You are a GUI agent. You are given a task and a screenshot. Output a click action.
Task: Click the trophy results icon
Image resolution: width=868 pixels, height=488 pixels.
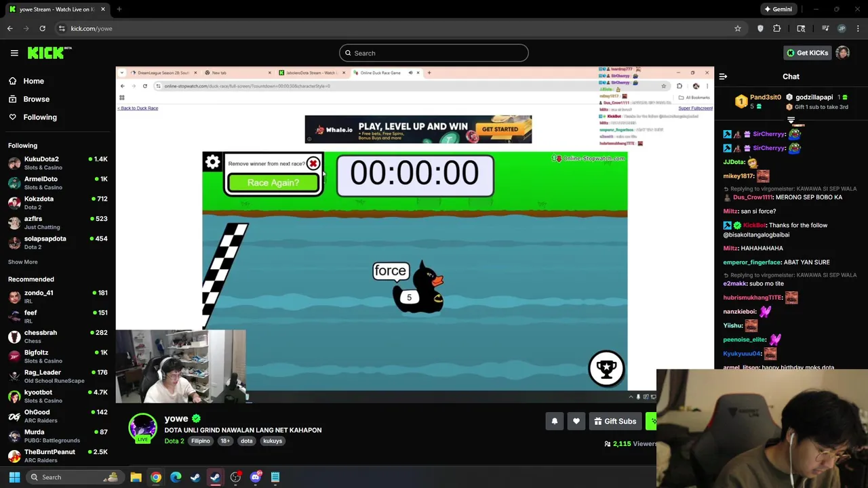click(x=606, y=368)
